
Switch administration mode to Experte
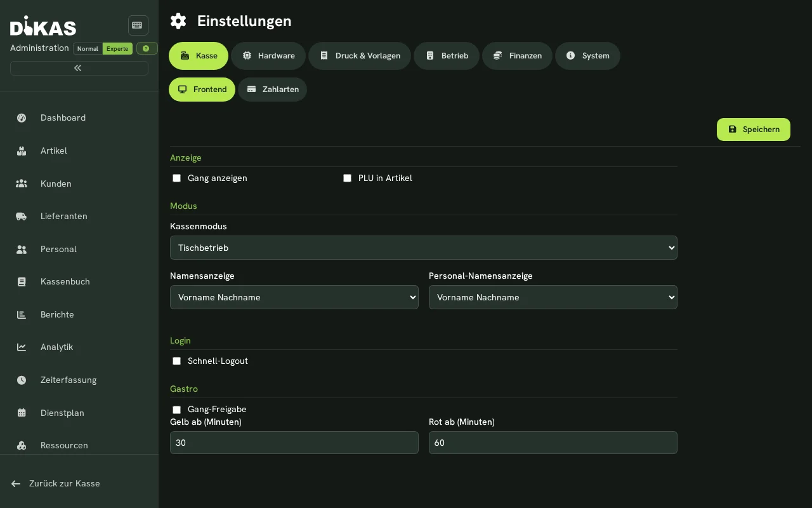click(117, 49)
